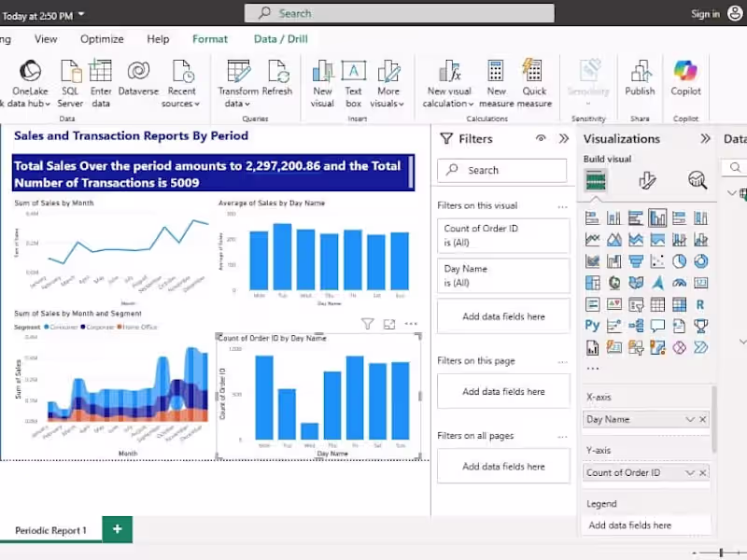Toggle the Filters pane visibility eye
Image resolution: width=747 pixels, height=560 pixels.
click(x=542, y=139)
